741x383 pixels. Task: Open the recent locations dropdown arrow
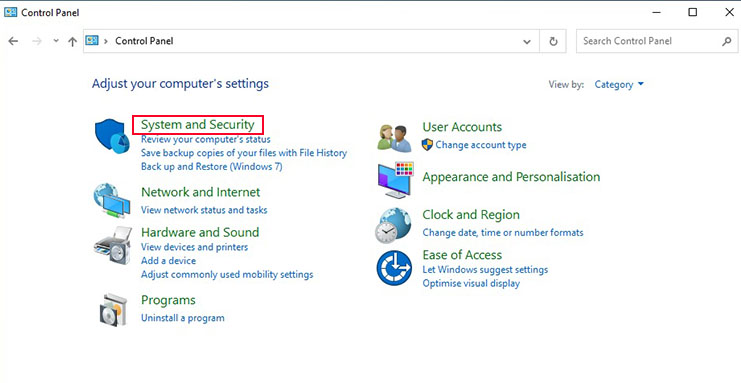(56, 41)
